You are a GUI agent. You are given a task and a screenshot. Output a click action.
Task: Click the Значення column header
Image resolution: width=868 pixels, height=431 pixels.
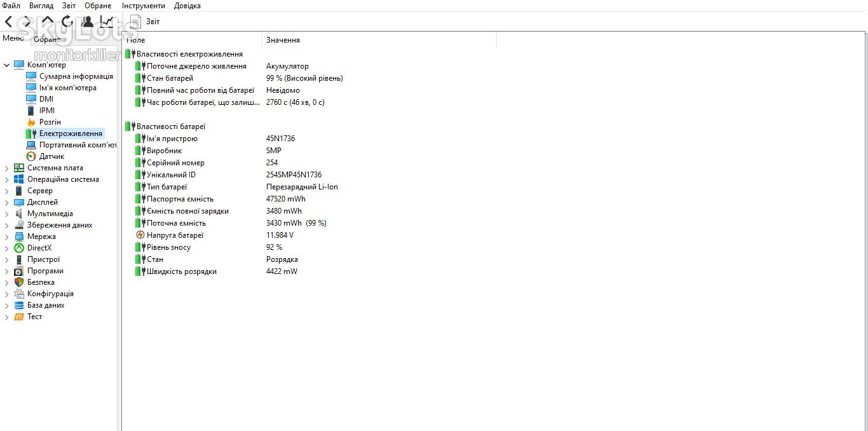[379, 40]
